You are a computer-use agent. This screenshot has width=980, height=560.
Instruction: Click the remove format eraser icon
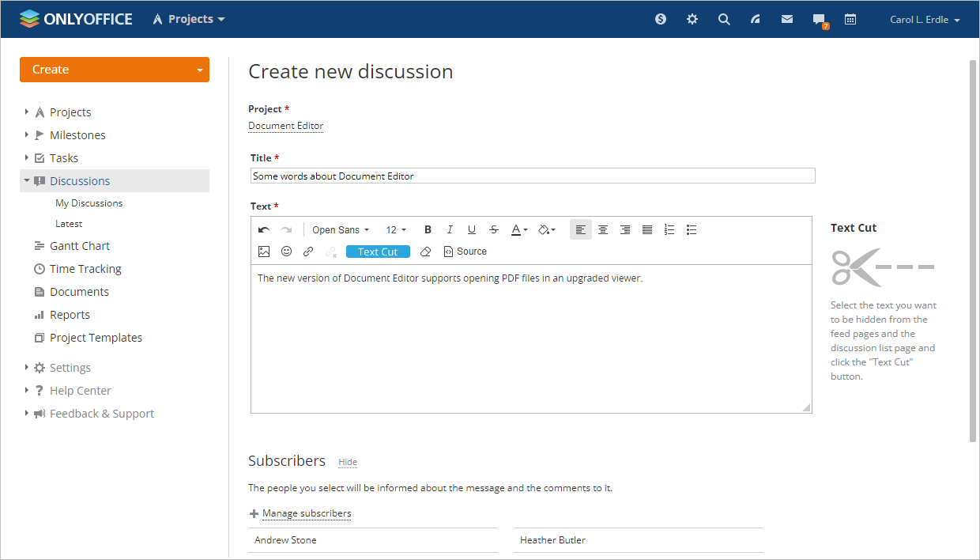pos(426,252)
